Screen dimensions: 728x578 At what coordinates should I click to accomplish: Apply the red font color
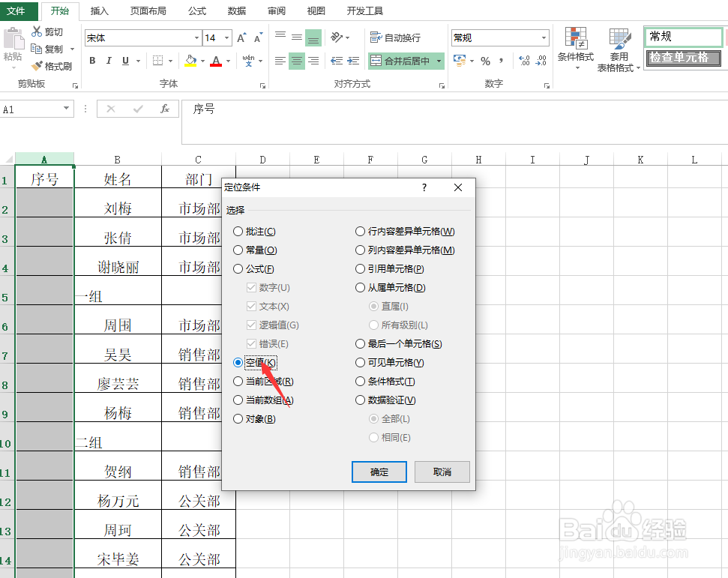coord(216,61)
